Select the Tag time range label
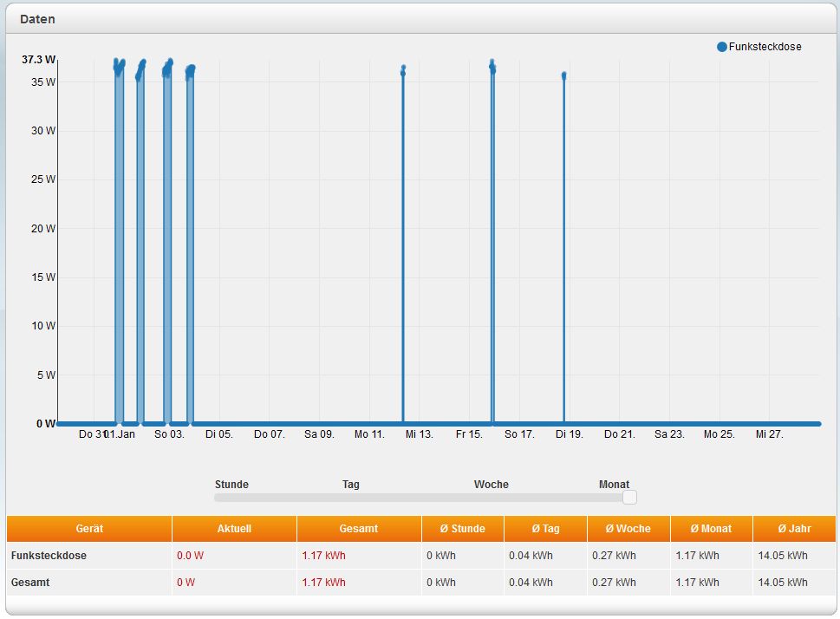This screenshot has width=840, height=619. click(350, 485)
